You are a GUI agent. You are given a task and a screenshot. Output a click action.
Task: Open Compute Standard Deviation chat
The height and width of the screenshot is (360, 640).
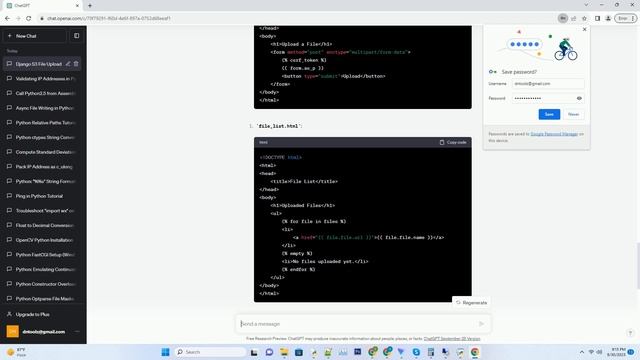tap(42, 152)
